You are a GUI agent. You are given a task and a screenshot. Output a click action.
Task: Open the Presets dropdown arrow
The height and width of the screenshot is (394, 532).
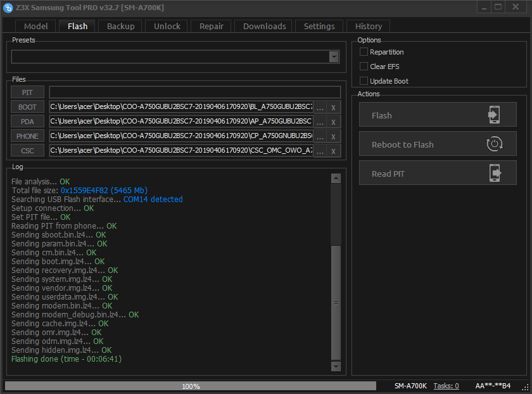(x=334, y=57)
